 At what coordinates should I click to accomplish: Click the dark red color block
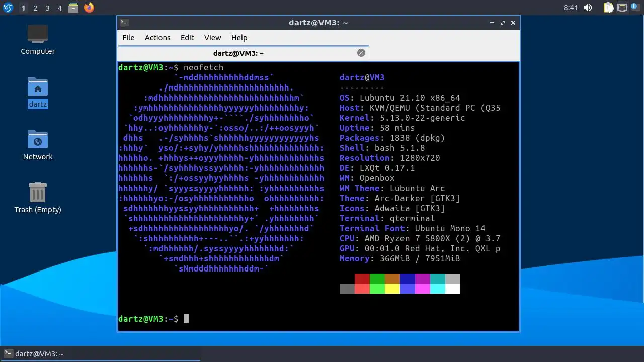(x=362, y=279)
